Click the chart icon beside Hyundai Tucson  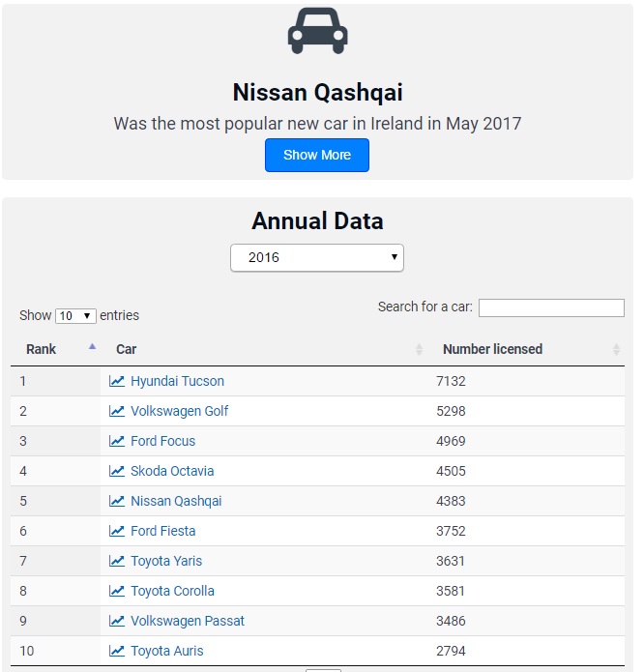click(x=117, y=381)
